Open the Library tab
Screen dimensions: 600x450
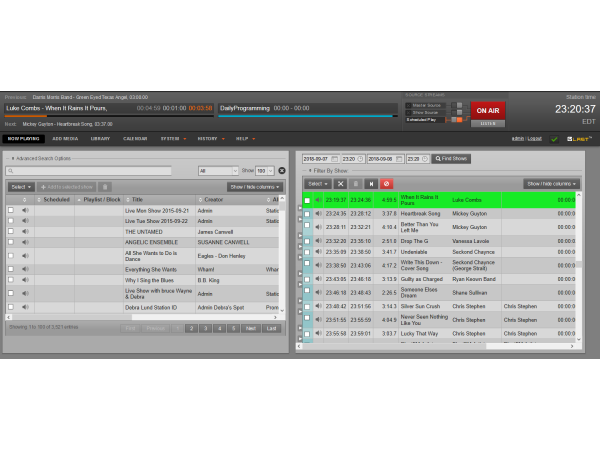100,139
